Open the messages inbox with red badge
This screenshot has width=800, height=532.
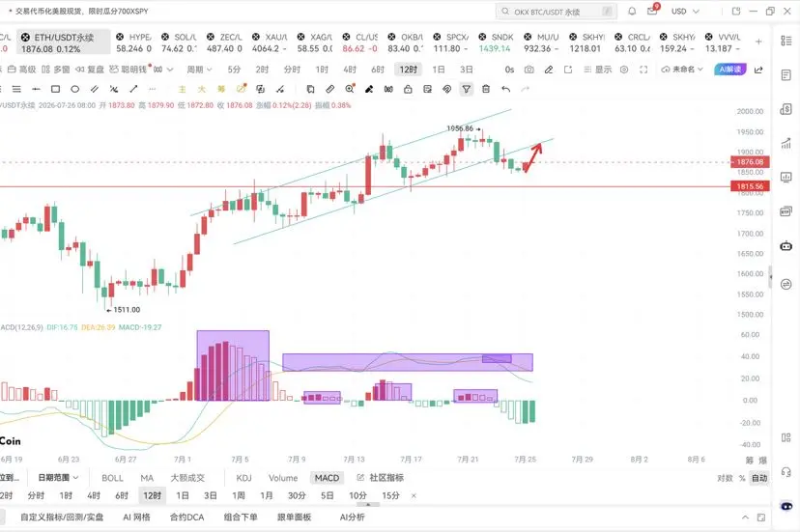pyautogui.click(x=652, y=11)
